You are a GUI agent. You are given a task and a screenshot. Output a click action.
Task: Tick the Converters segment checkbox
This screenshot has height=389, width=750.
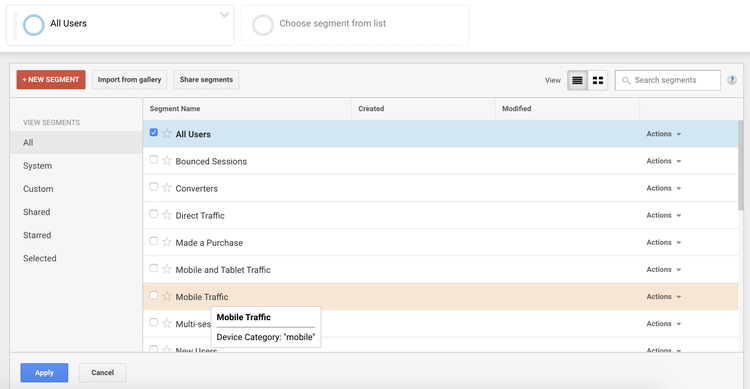[x=154, y=187]
